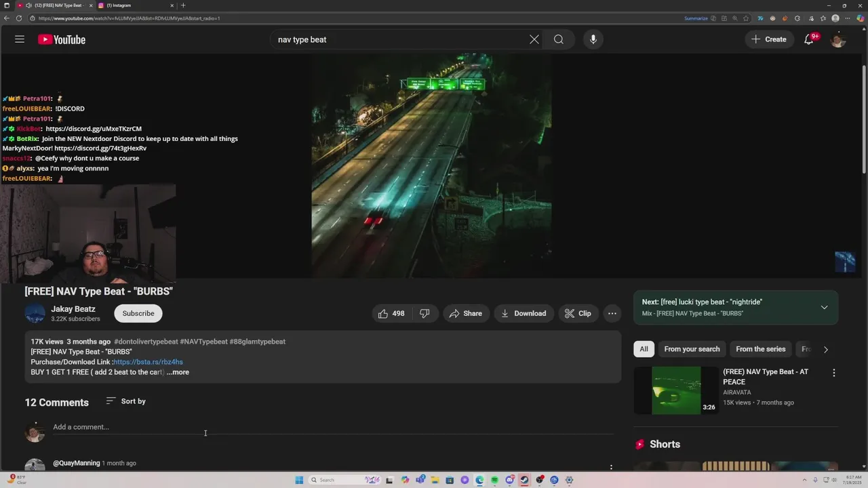Expand description with ...more
Image resolution: width=868 pixels, height=488 pixels.
178,372
